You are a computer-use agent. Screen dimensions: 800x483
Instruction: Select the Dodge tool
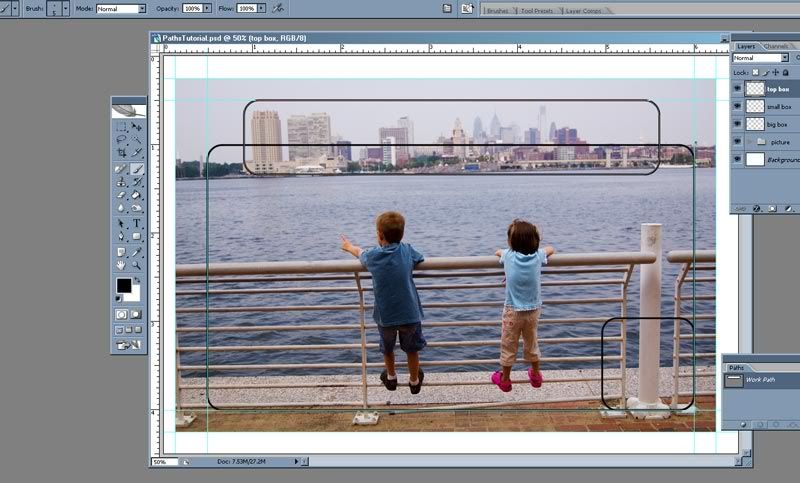(x=136, y=208)
